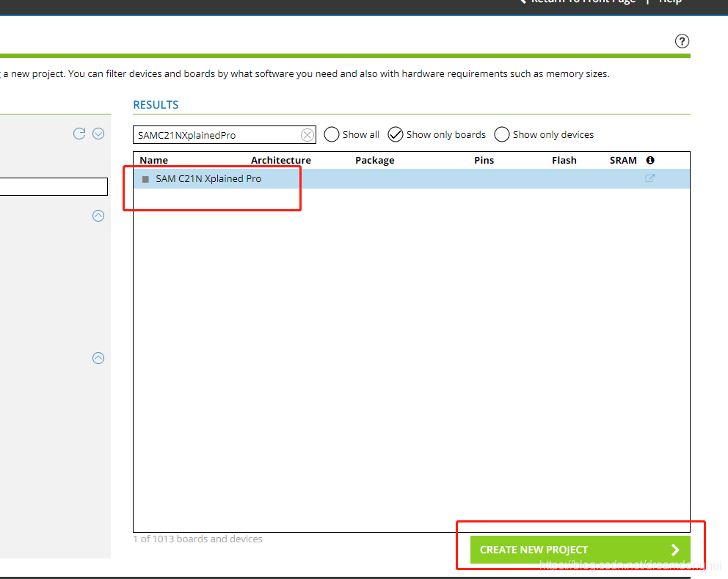The height and width of the screenshot is (579, 728).
Task: Click the CREATE NEW PROJECT button
Action: tap(580, 550)
